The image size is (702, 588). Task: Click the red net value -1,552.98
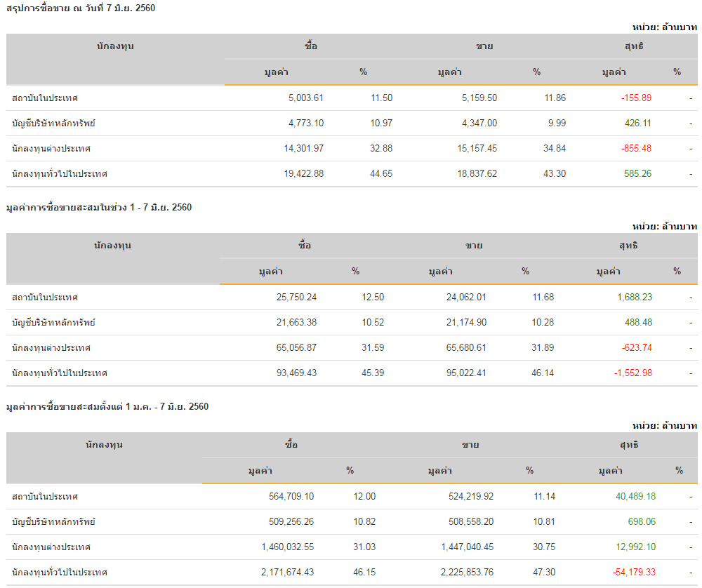[x=633, y=373]
